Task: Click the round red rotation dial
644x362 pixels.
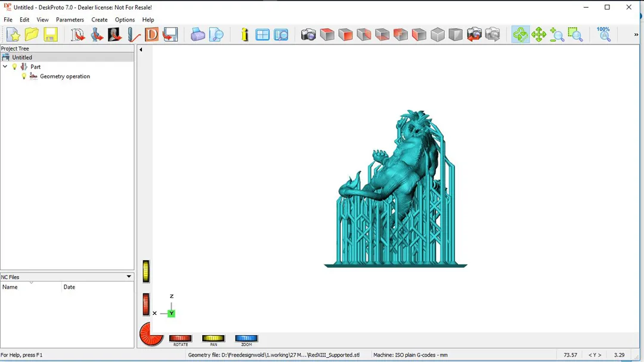Action: coord(151,333)
